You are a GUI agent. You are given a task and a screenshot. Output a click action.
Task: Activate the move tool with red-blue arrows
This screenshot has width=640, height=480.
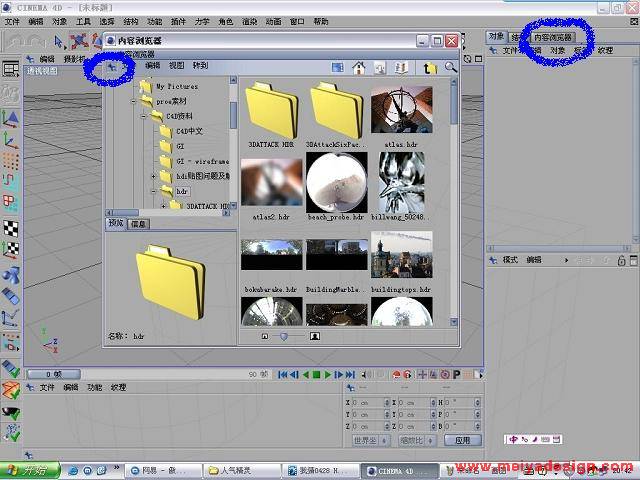coord(78,42)
